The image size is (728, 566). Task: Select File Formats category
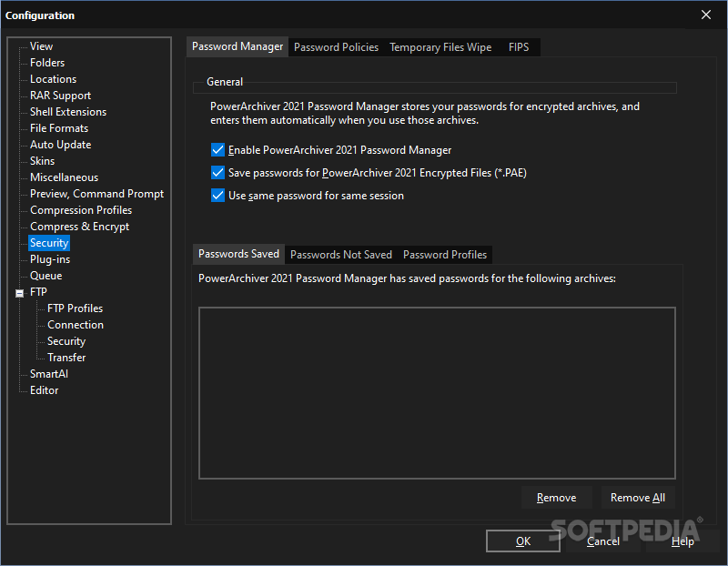[59, 128]
